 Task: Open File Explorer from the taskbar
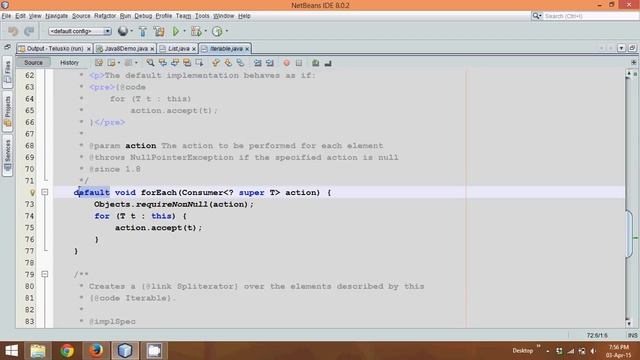pyautogui.click(x=38, y=351)
